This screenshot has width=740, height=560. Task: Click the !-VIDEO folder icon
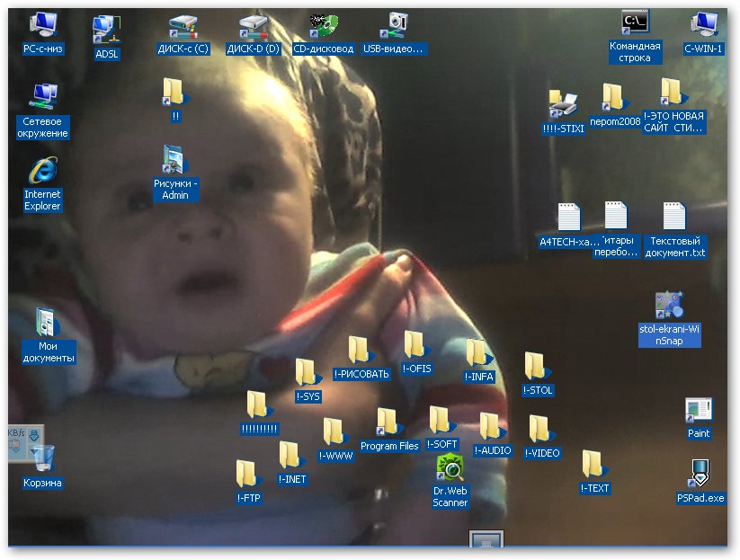tap(540, 431)
